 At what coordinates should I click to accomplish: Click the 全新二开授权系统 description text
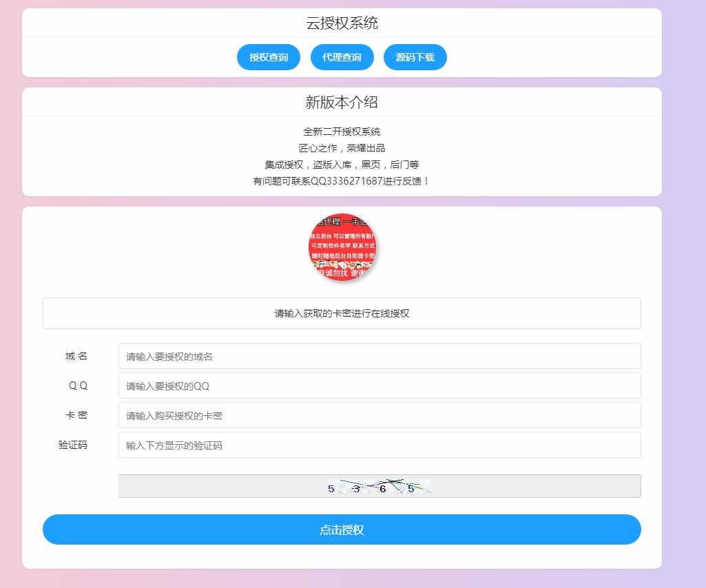(342, 131)
